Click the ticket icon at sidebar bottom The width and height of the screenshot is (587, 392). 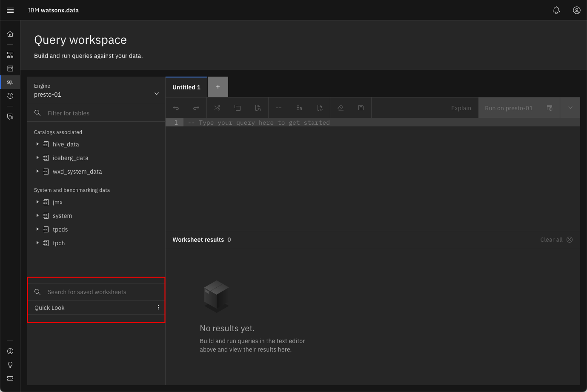click(x=10, y=378)
